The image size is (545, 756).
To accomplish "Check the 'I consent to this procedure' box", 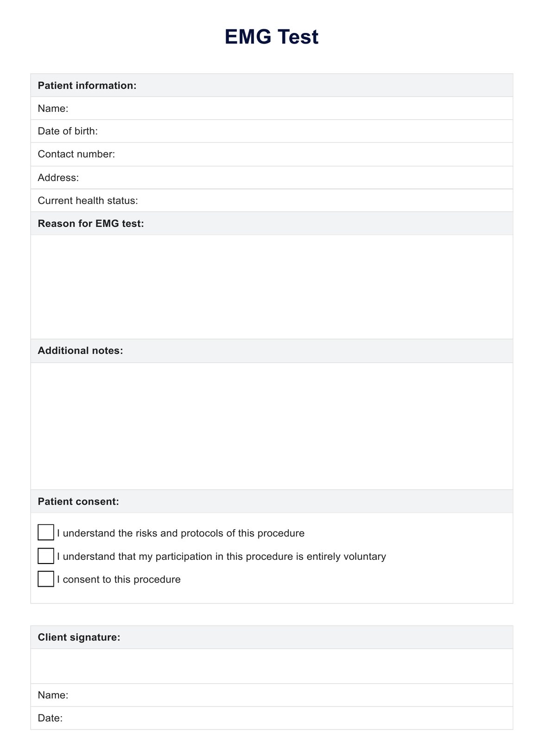I will [x=45, y=579].
